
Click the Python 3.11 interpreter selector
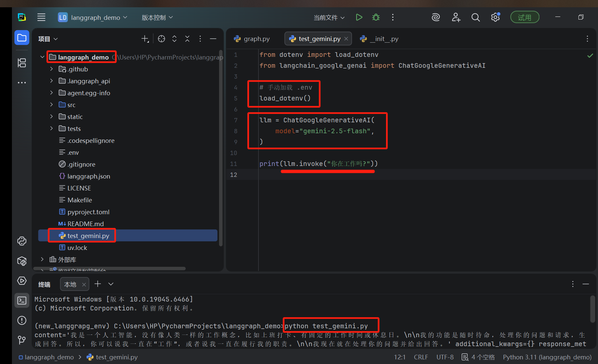click(547, 357)
